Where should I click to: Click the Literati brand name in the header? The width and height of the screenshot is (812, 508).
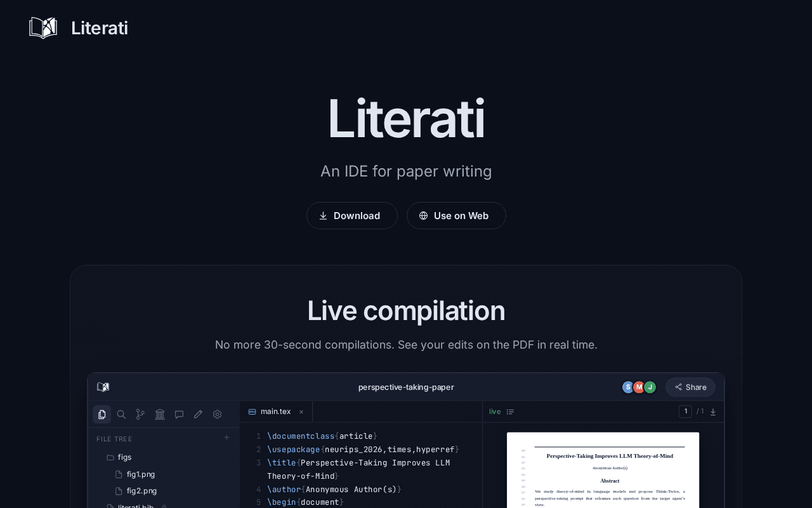tap(100, 28)
